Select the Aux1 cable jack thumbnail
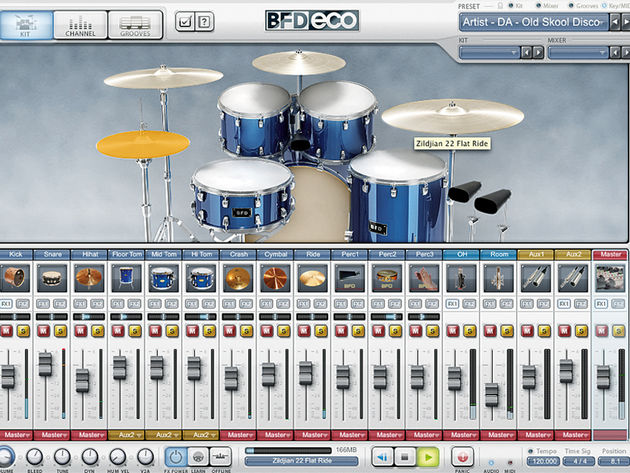 [x=536, y=278]
